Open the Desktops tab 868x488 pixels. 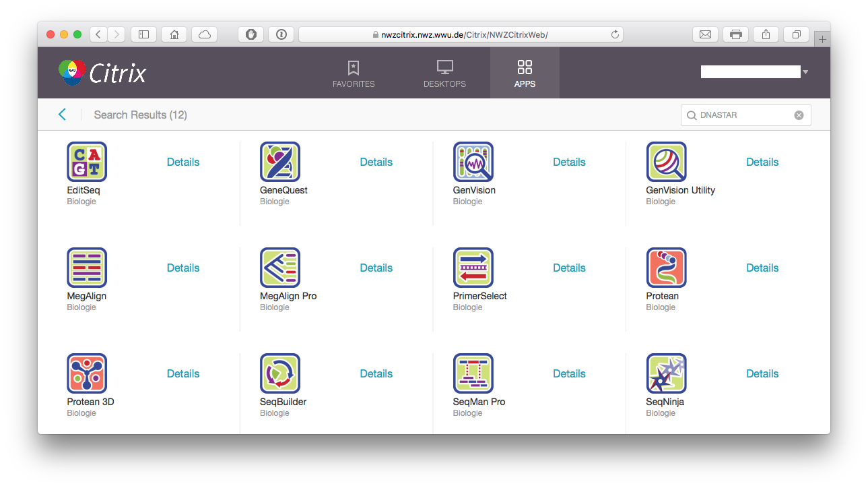(444, 73)
